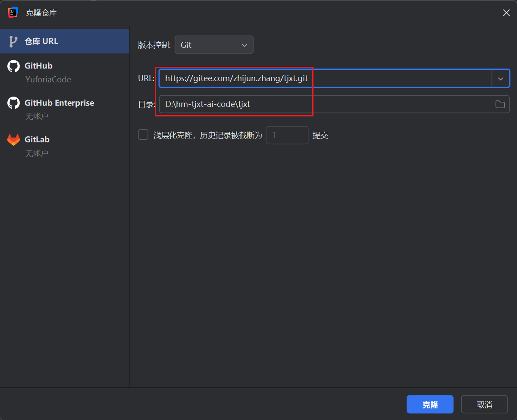The width and height of the screenshot is (517, 420).
Task: Click the IntelliJ IDEA logo in title bar
Action: coord(13,13)
